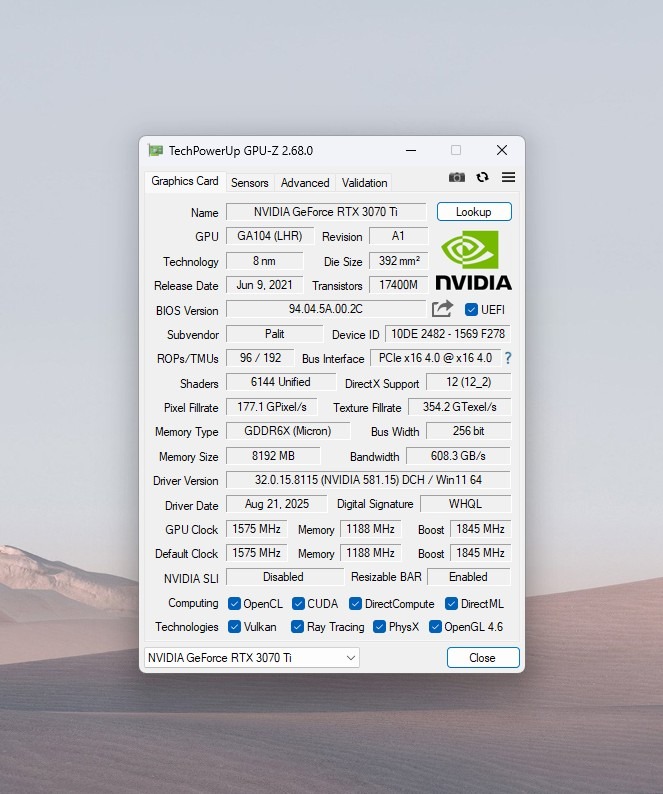Click the Bus Interface question mark
The image size is (663, 794).
pyautogui.click(x=508, y=359)
